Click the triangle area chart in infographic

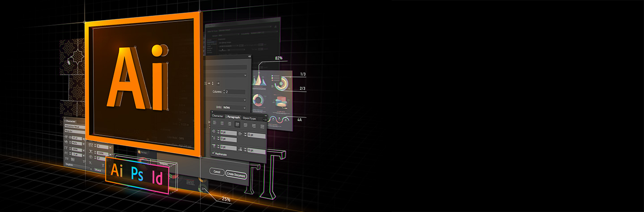(260, 81)
